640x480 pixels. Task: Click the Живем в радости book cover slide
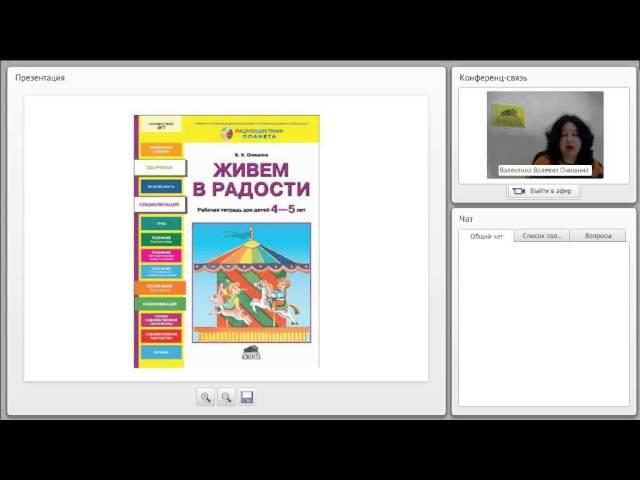pos(227,241)
